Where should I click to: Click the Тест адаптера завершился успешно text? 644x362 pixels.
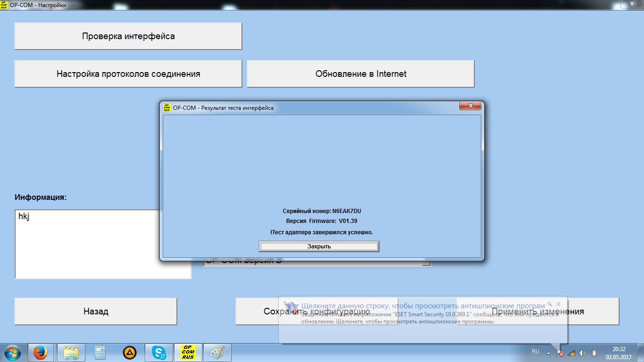[322, 232]
